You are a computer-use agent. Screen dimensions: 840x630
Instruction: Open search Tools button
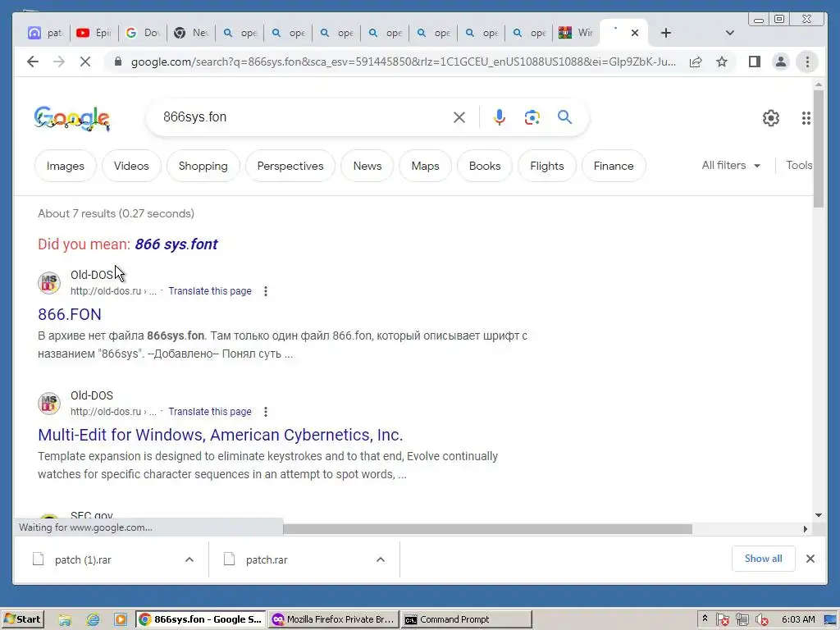coord(799,166)
